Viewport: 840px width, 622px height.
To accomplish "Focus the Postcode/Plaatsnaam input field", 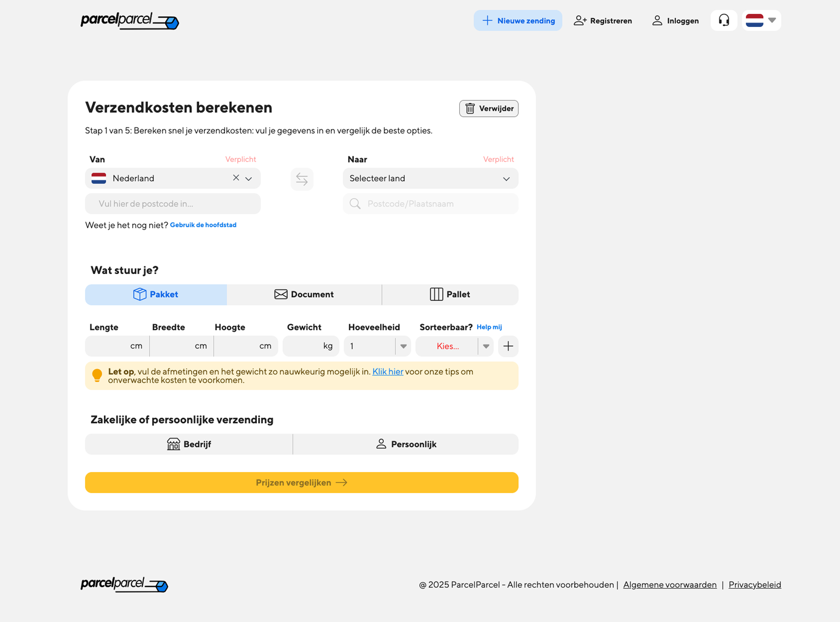I will (x=430, y=204).
